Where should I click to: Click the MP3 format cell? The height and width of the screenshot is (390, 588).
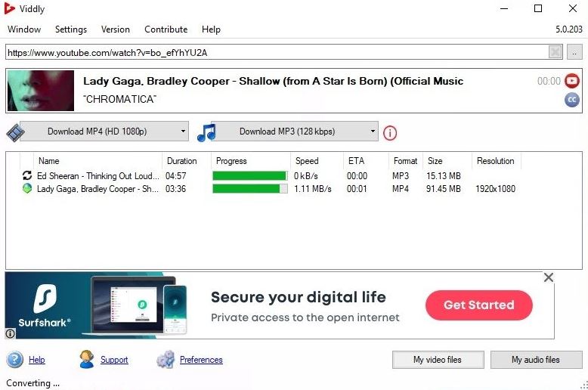[401, 175]
